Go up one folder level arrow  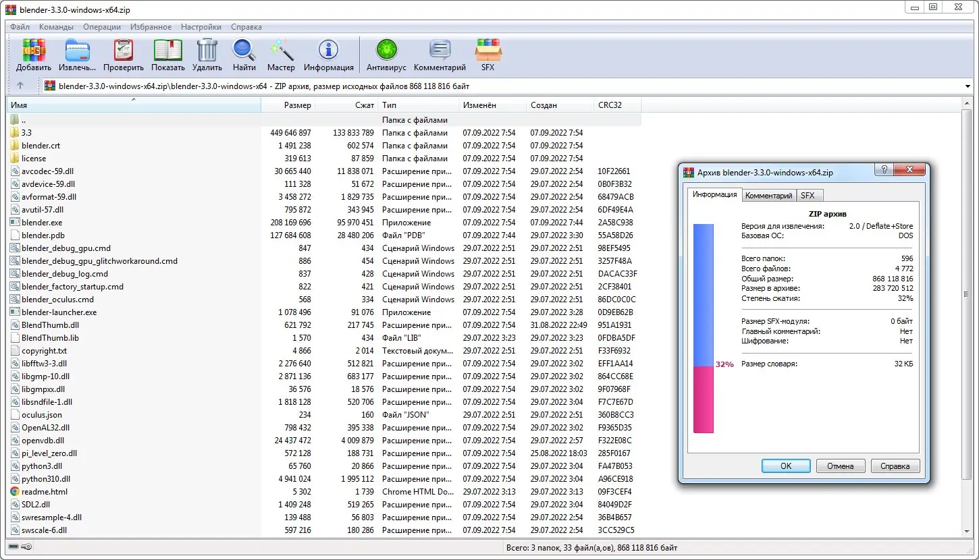pyautogui.click(x=20, y=86)
